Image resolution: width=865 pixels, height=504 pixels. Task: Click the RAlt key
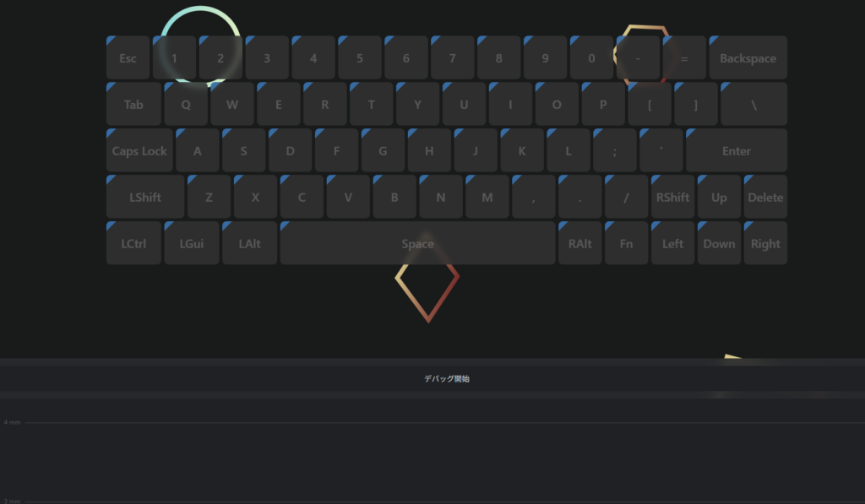point(579,243)
